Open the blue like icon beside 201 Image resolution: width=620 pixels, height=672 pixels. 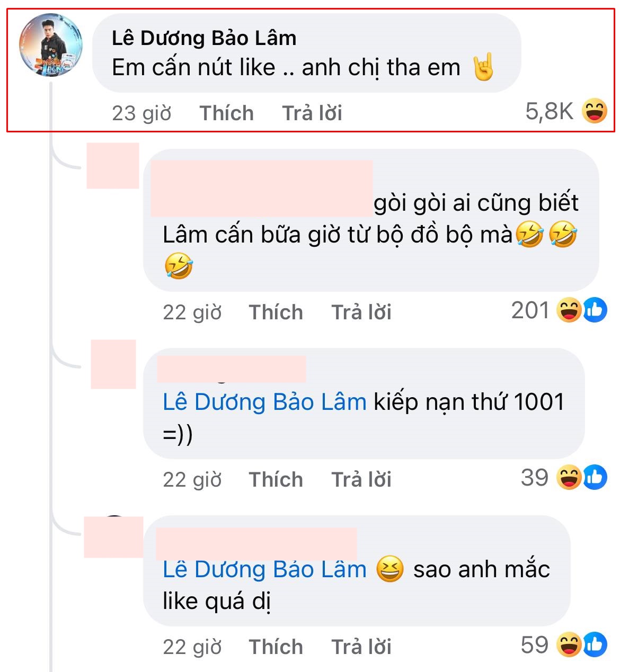(x=596, y=310)
